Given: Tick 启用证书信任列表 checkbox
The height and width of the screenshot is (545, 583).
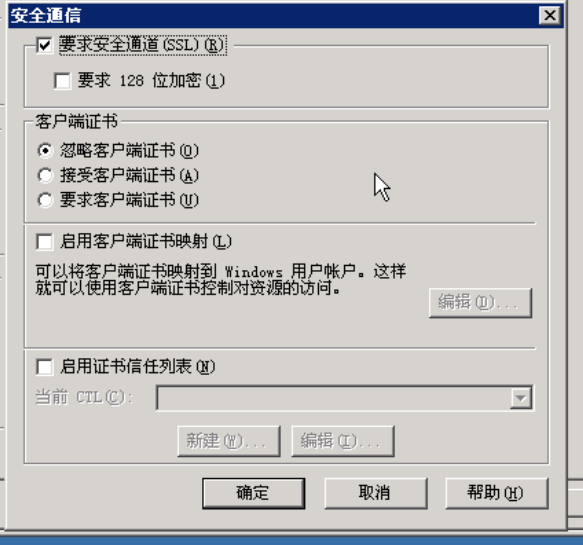Looking at the screenshot, I should 45,367.
